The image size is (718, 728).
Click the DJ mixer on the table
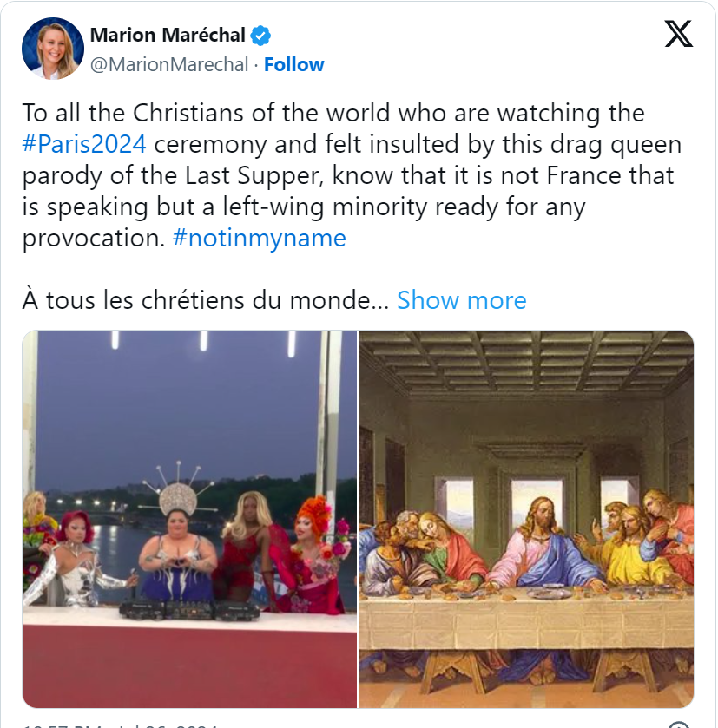(189, 609)
